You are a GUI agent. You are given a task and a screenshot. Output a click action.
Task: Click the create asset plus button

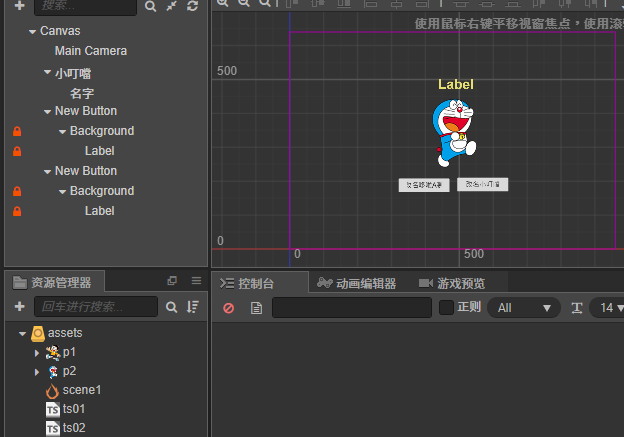click(20, 306)
